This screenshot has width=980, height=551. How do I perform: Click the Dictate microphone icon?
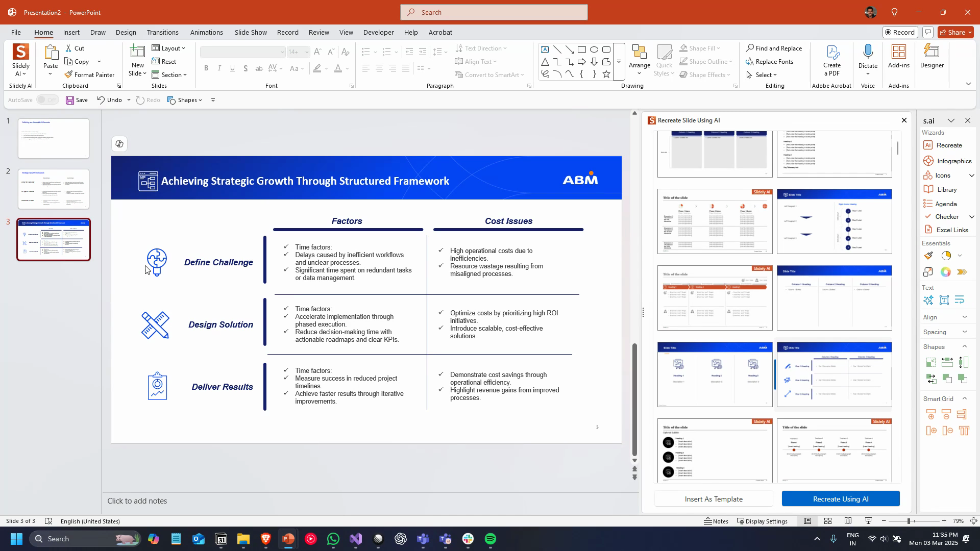pyautogui.click(x=868, y=52)
